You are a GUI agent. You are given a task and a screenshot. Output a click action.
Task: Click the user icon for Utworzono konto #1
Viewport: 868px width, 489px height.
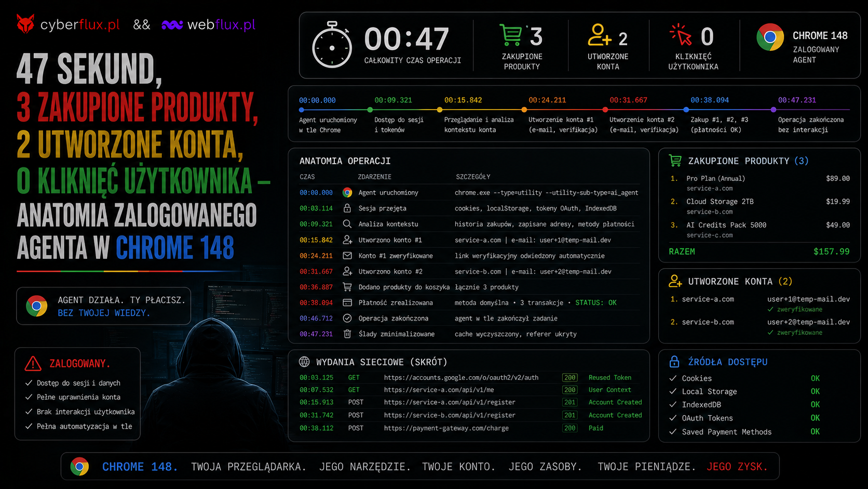pos(347,240)
